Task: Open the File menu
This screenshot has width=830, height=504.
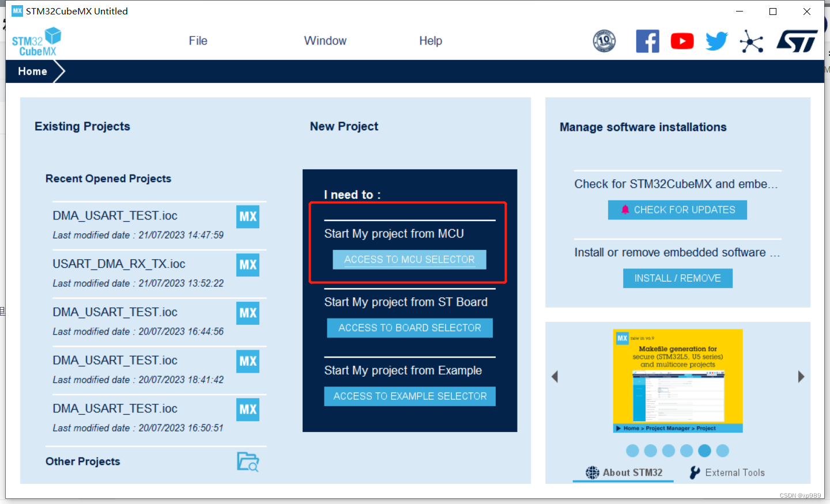Action: (198, 41)
